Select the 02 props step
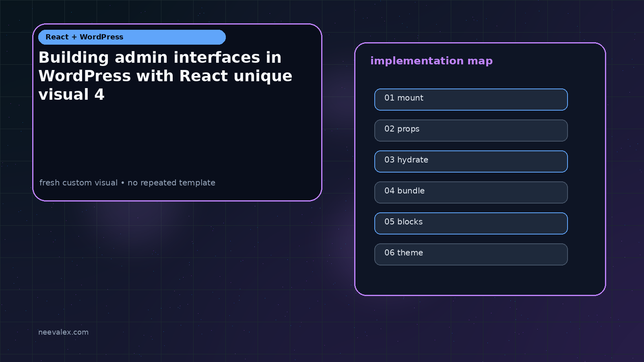 pos(471,130)
